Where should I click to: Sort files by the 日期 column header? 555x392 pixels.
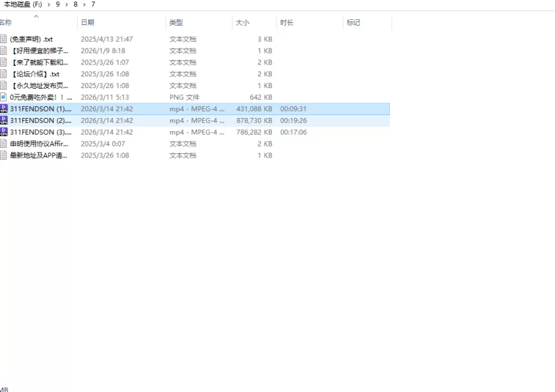click(x=121, y=23)
